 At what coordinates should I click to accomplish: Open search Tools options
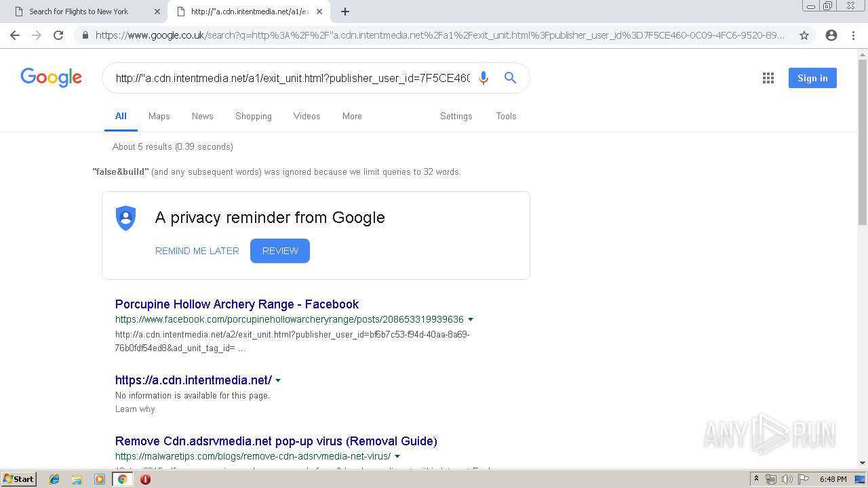pyautogui.click(x=507, y=116)
